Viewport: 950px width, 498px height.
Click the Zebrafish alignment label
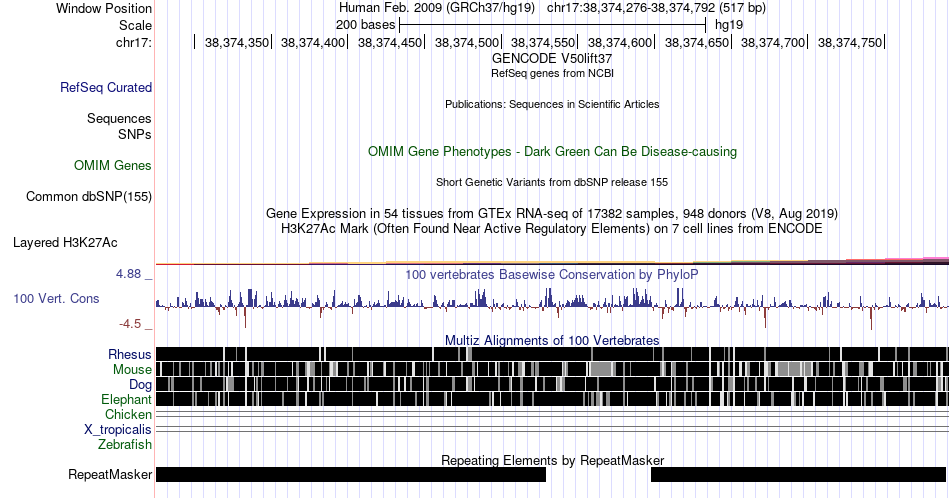pos(125,444)
